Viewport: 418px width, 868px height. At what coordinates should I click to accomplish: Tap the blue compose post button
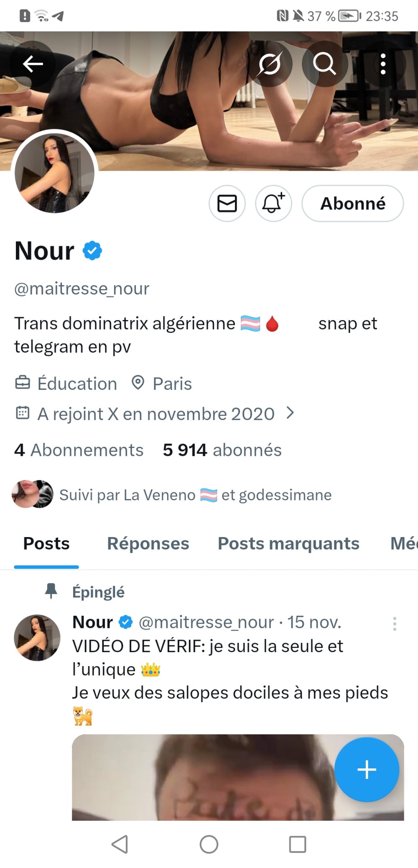tap(367, 769)
